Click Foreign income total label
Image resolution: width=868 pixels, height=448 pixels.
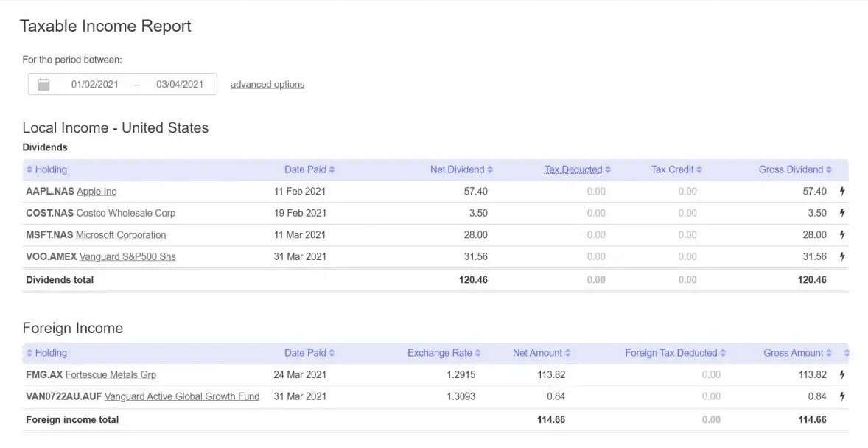tap(72, 420)
